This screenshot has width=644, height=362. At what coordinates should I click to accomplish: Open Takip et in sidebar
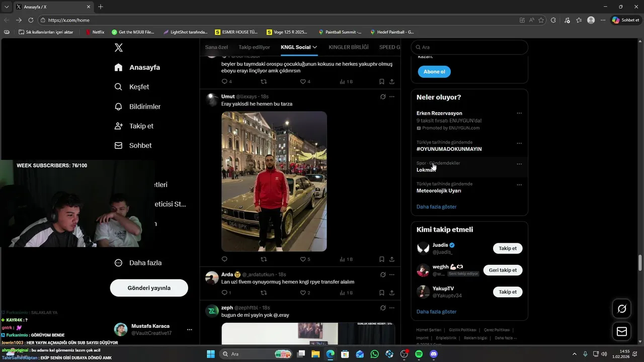click(x=134, y=126)
